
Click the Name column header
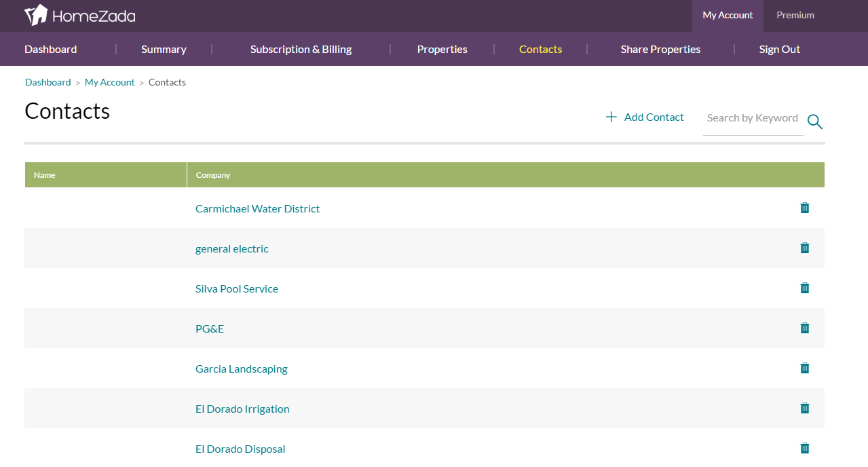106,174
